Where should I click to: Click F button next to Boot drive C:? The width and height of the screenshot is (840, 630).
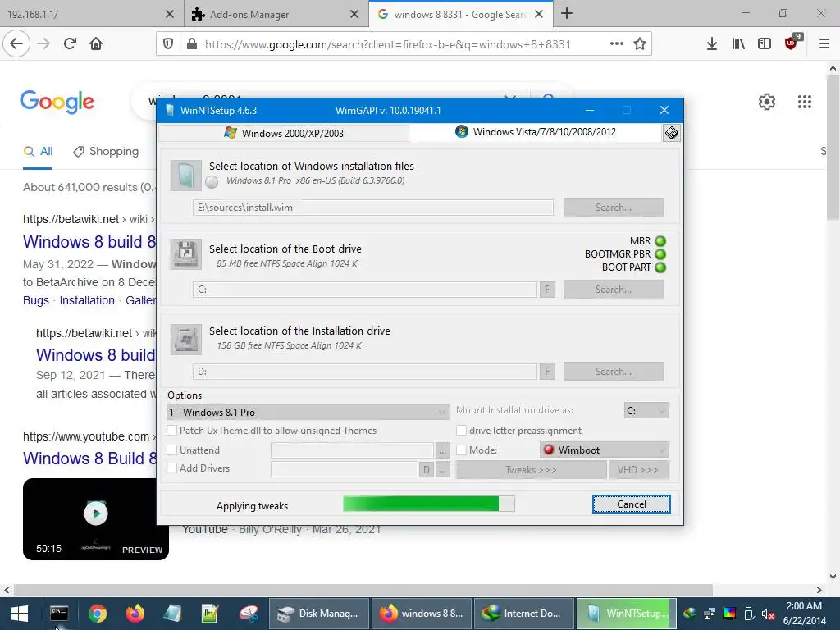pos(547,290)
